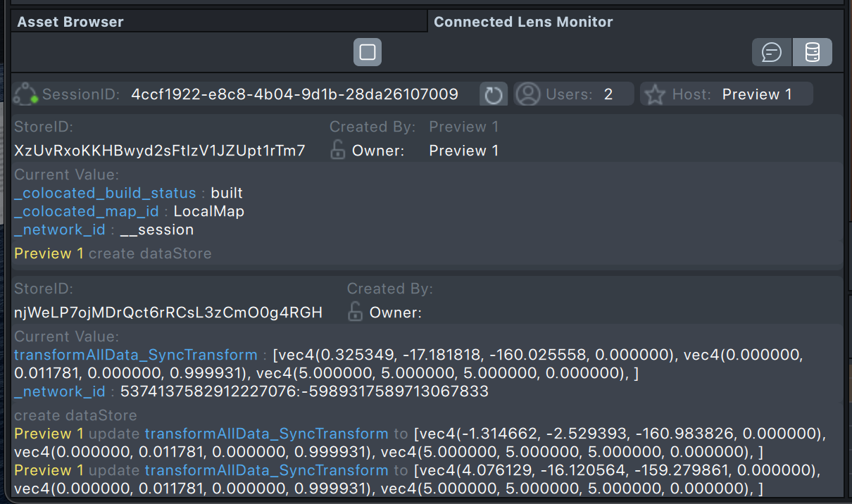Click the Users person icon

click(x=527, y=94)
